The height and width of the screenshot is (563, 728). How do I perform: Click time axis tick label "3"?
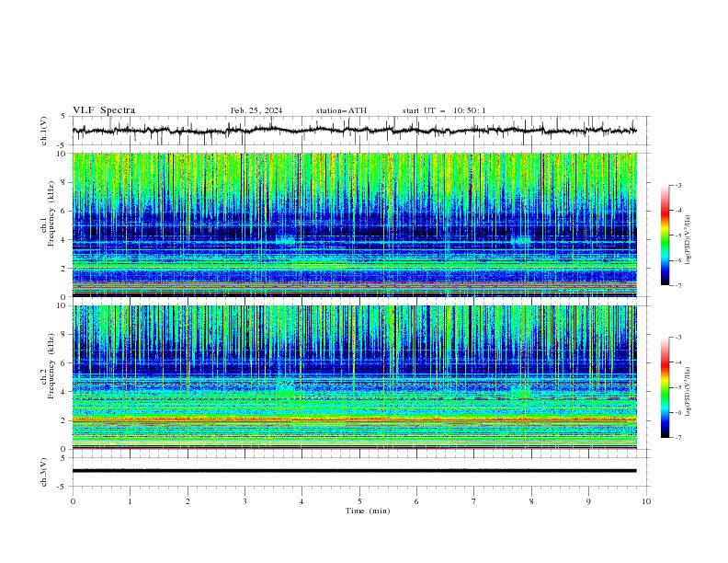pyautogui.click(x=245, y=501)
